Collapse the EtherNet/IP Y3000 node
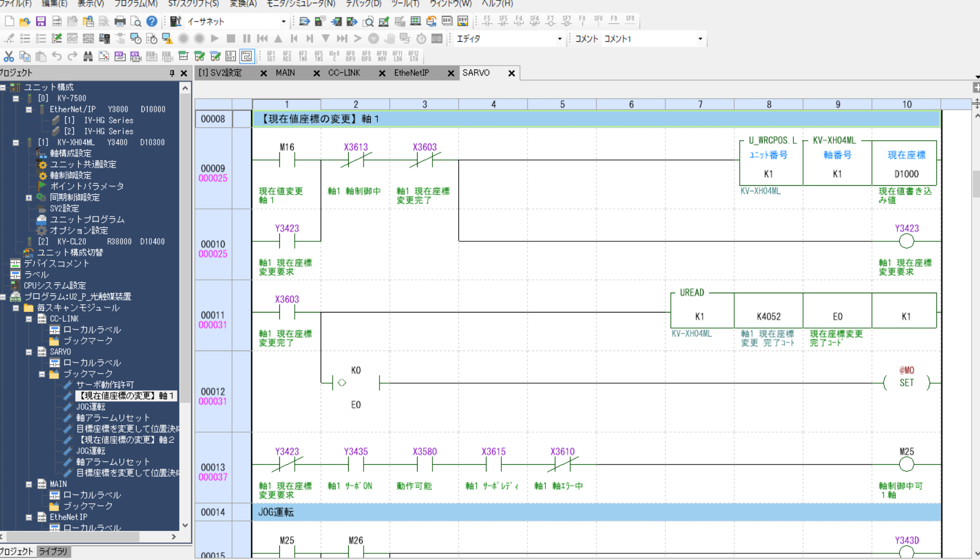Viewport: 980px width, 560px height. click(29, 109)
